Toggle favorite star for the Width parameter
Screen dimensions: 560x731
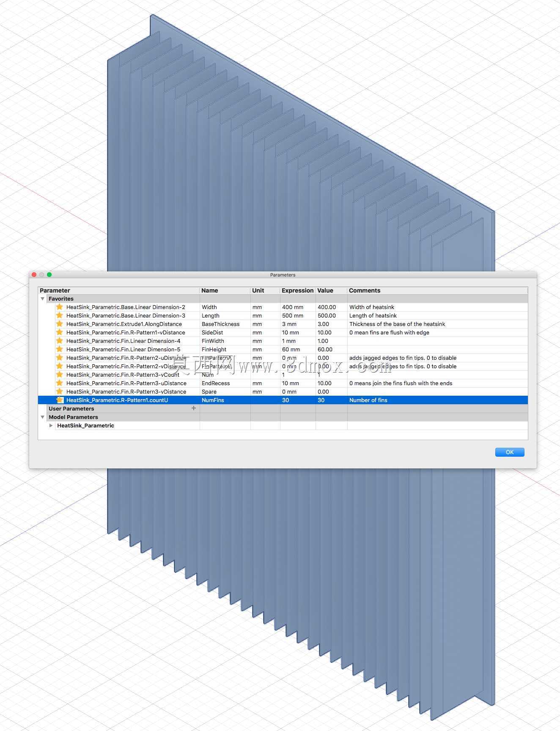tap(60, 307)
